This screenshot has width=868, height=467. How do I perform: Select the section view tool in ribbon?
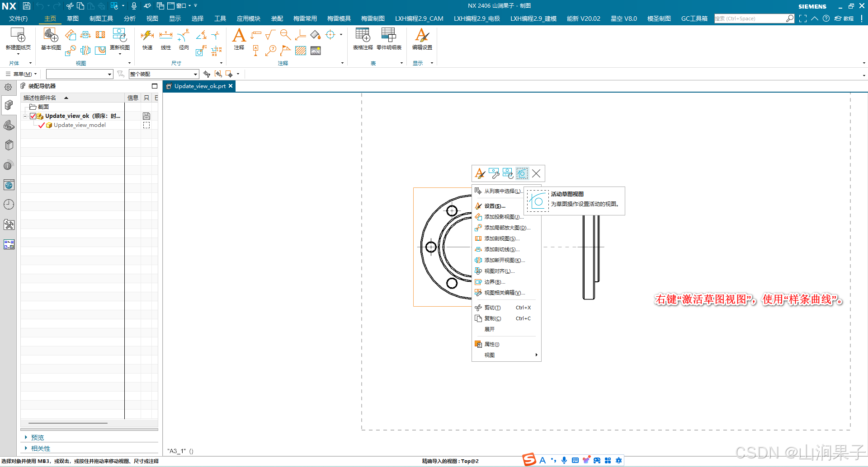(x=100, y=35)
